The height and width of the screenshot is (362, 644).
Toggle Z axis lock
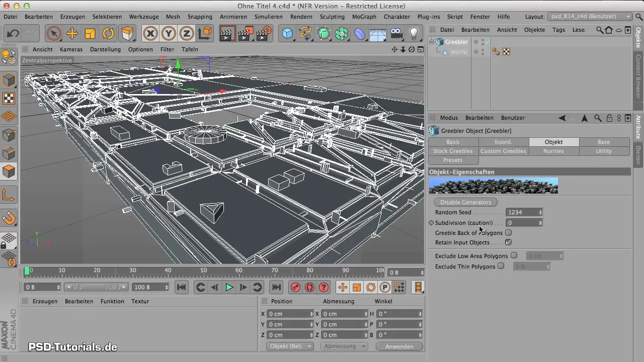coord(187,34)
